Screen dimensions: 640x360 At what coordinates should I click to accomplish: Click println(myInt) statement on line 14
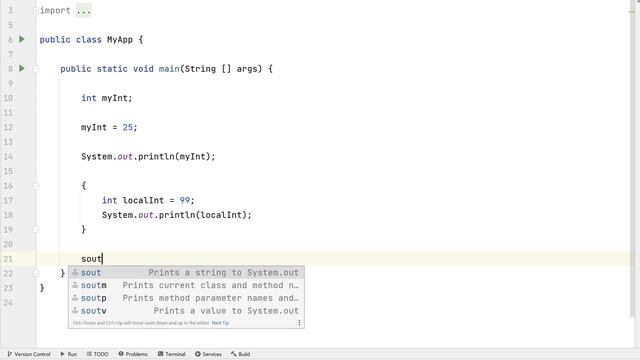click(x=148, y=156)
